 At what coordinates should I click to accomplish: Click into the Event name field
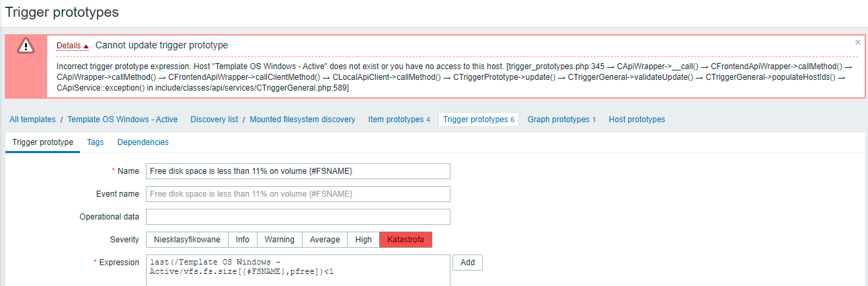pos(298,194)
